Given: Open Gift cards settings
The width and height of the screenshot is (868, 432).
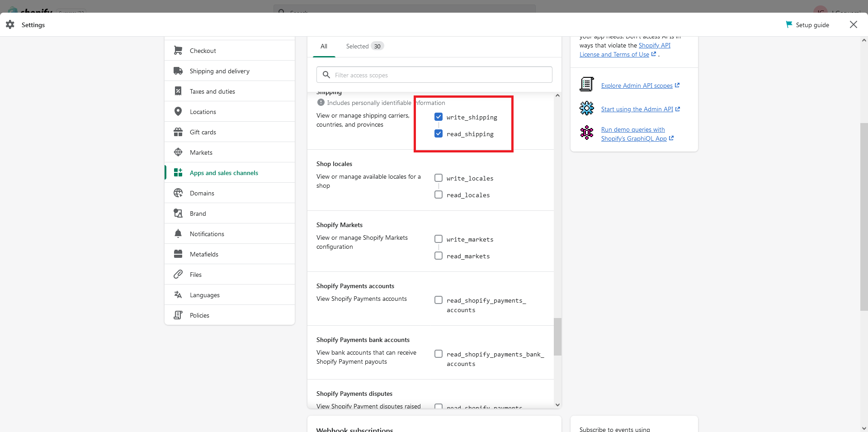Looking at the screenshot, I should point(230,132).
